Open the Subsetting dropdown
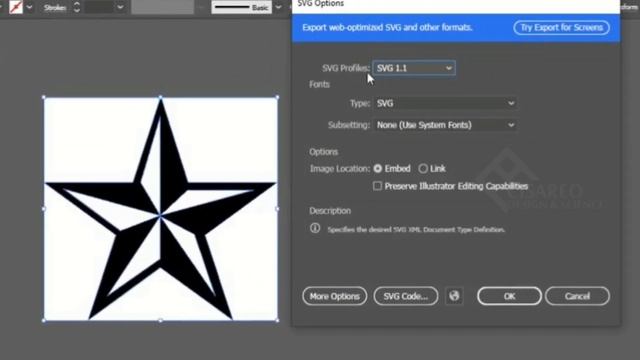The image size is (640, 360). click(445, 125)
